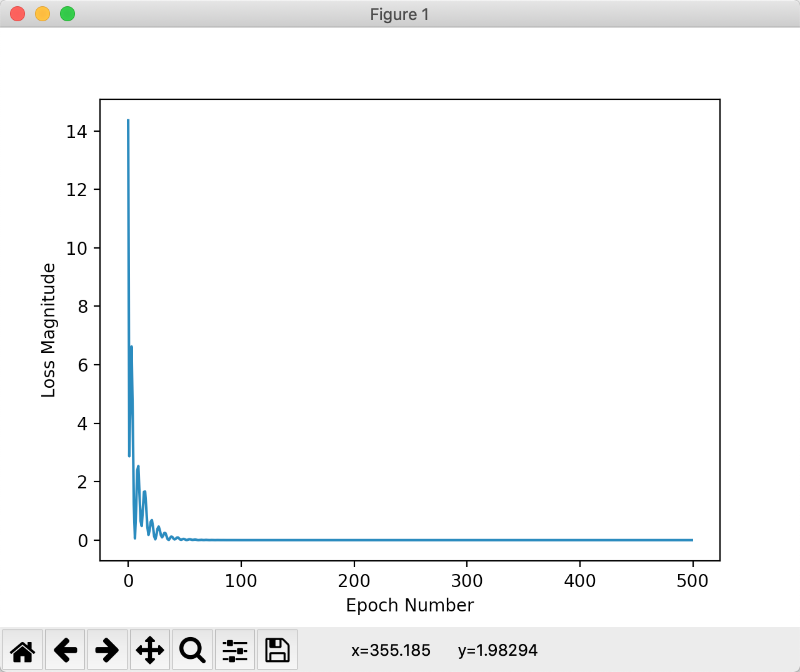
Task: Click the Loss Magnitude axis label
Action: pyautogui.click(x=49, y=330)
